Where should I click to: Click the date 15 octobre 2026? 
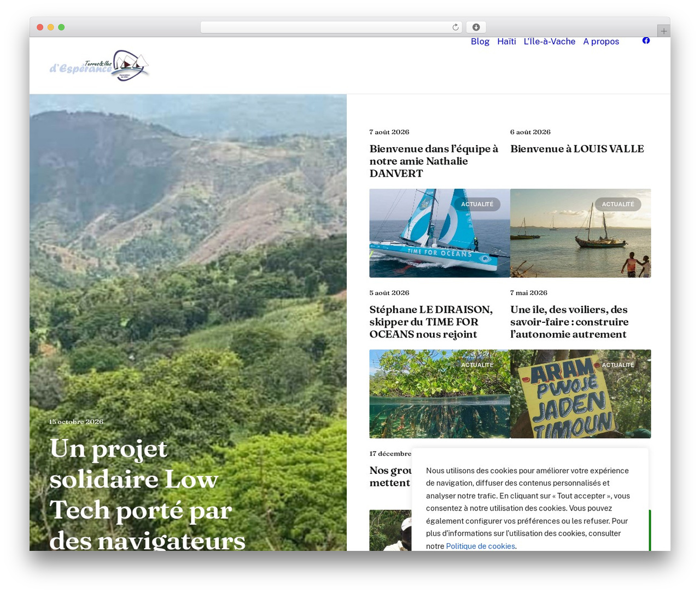[76, 422]
